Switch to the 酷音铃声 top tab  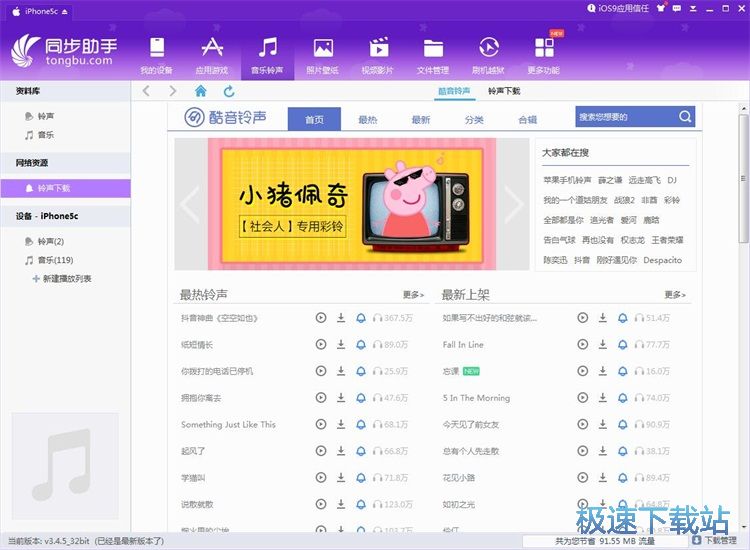coord(454,91)
